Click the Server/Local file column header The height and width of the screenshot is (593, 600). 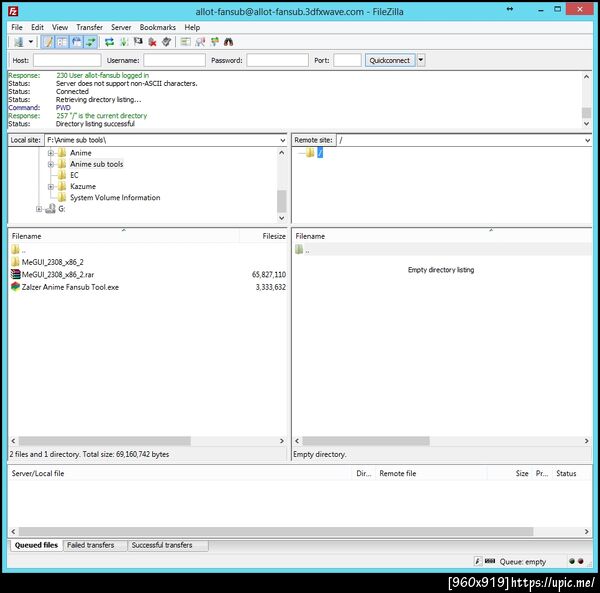tap(180, 474)
